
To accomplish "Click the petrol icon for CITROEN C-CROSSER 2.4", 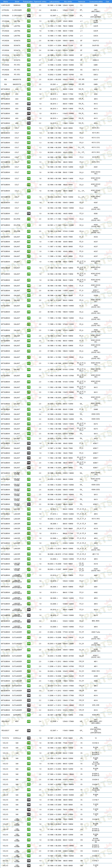I will point(29,10).
